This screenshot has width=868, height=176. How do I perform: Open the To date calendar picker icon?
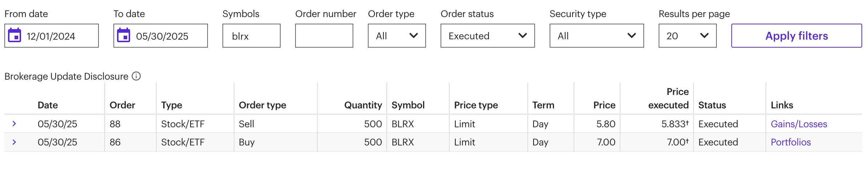[124, 36]
